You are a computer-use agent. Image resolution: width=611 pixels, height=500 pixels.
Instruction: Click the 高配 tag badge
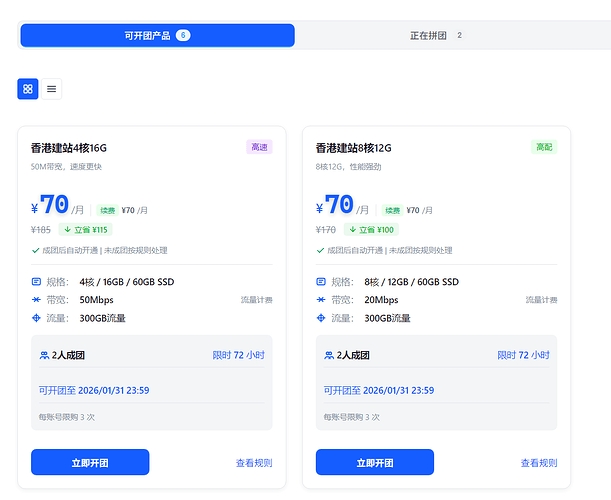click(x=544, y=147)
